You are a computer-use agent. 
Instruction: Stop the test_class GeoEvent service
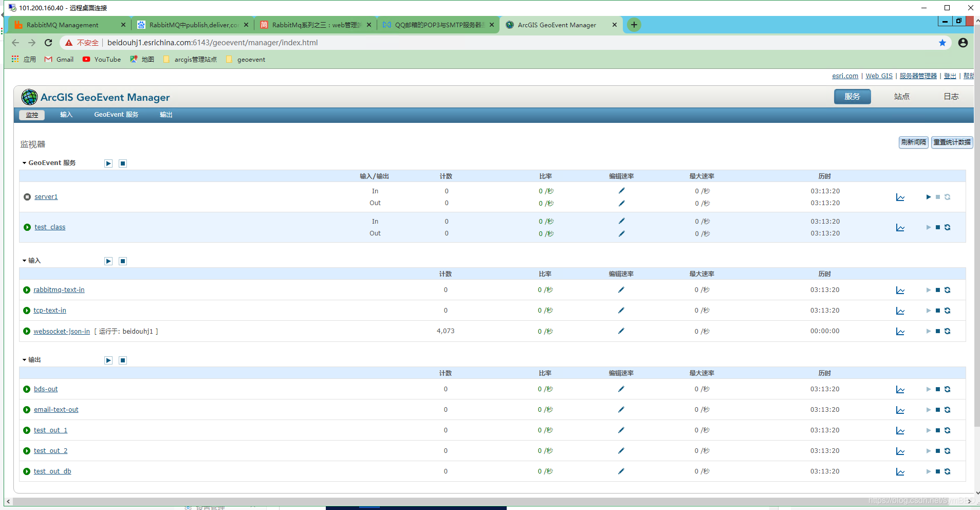pos(938,227)
